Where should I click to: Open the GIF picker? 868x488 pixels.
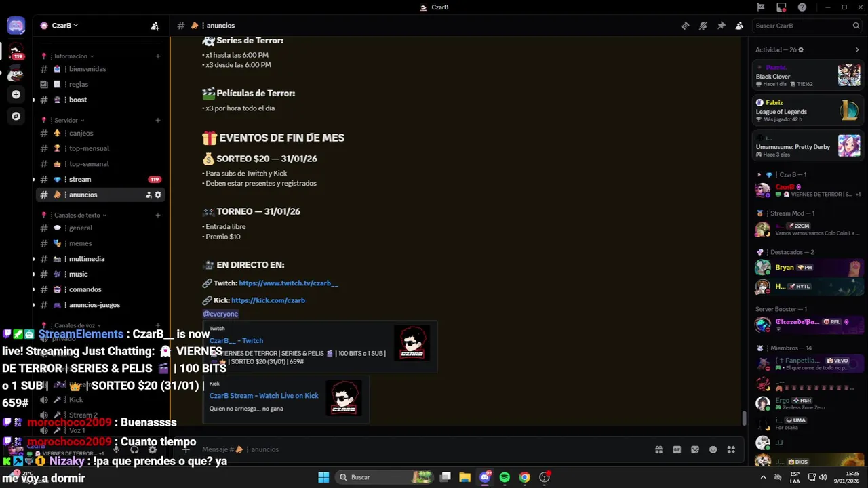pos(677,449)
